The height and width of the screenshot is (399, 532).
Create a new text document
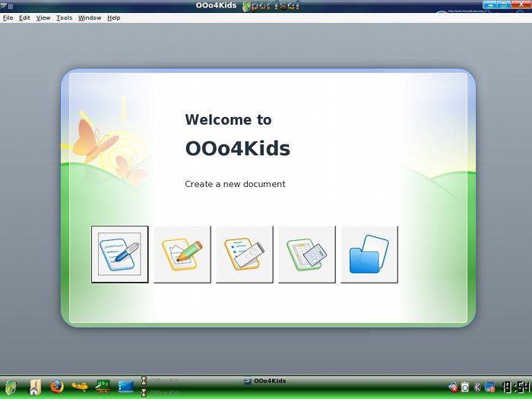(120, 254)
